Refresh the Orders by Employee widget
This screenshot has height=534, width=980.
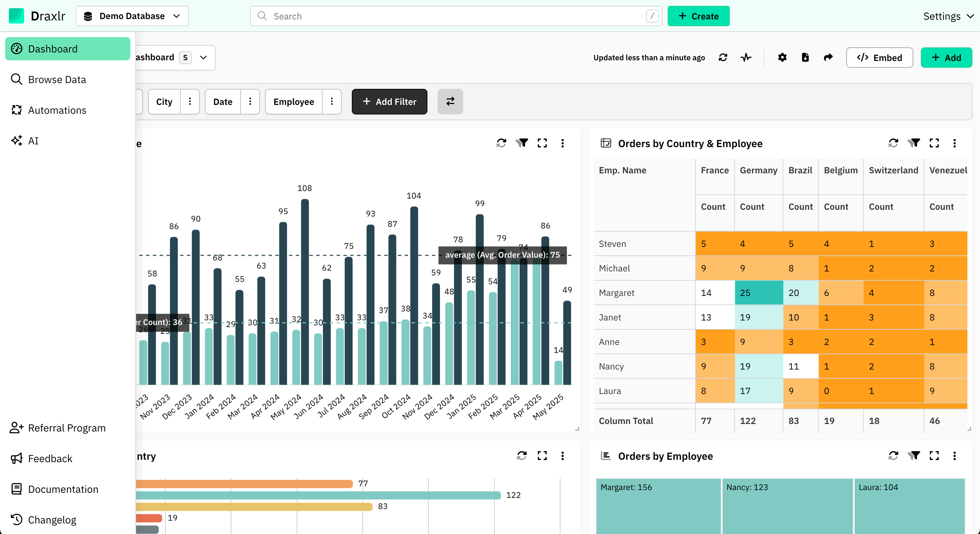pos(893,456)
